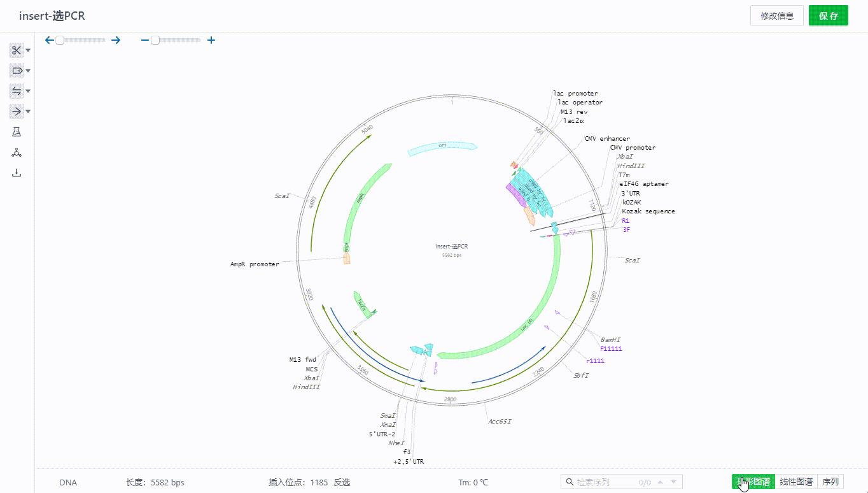
Task: Click the tag label feature icon
Action: [17, 71]
